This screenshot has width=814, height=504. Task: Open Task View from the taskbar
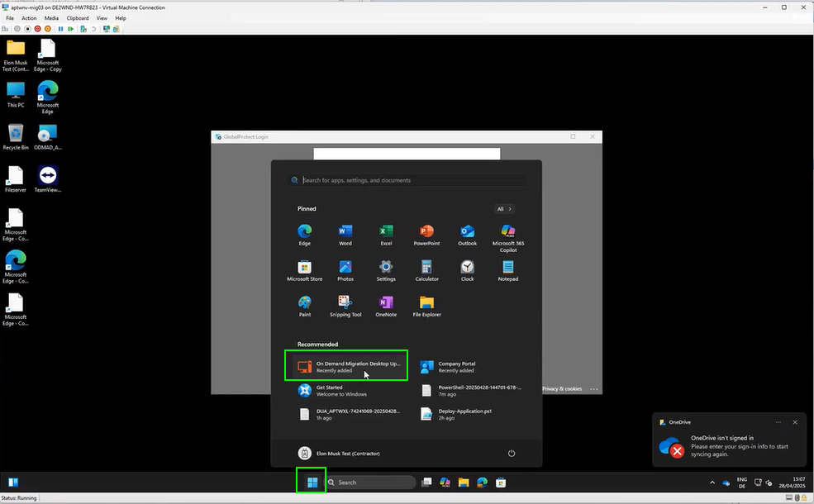click(426, 483)
